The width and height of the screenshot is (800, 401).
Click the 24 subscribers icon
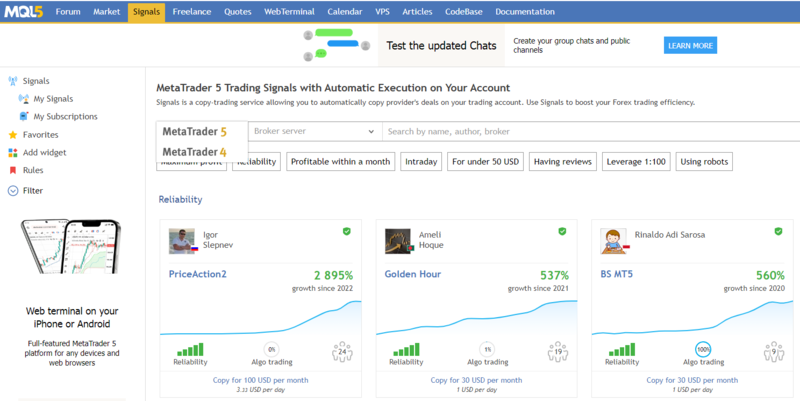coord(342,352)
